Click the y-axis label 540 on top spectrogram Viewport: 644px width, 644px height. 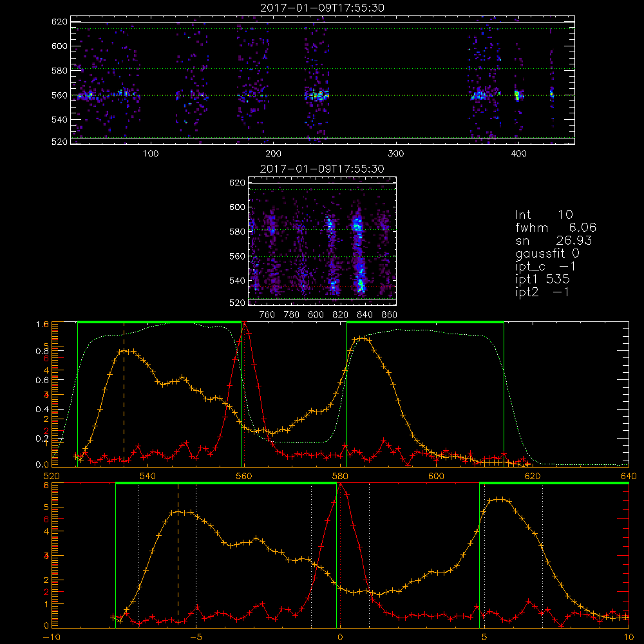point(59,120)
